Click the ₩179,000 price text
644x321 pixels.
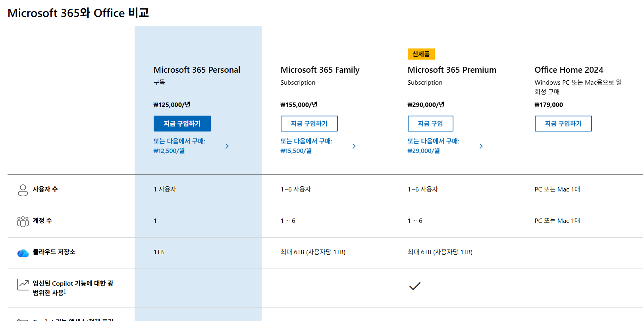pos(549,105)
